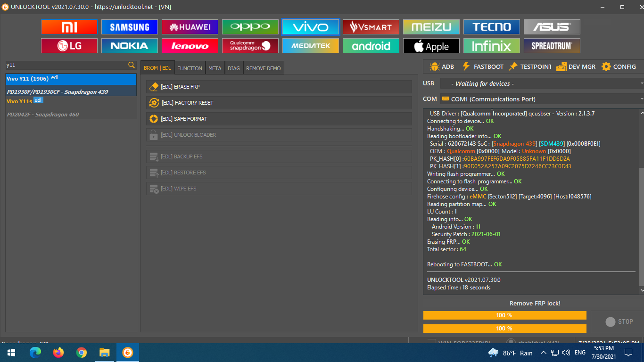Select the Nokia brand logo
This screenshot has width=644, height=362.
(129, 46)
